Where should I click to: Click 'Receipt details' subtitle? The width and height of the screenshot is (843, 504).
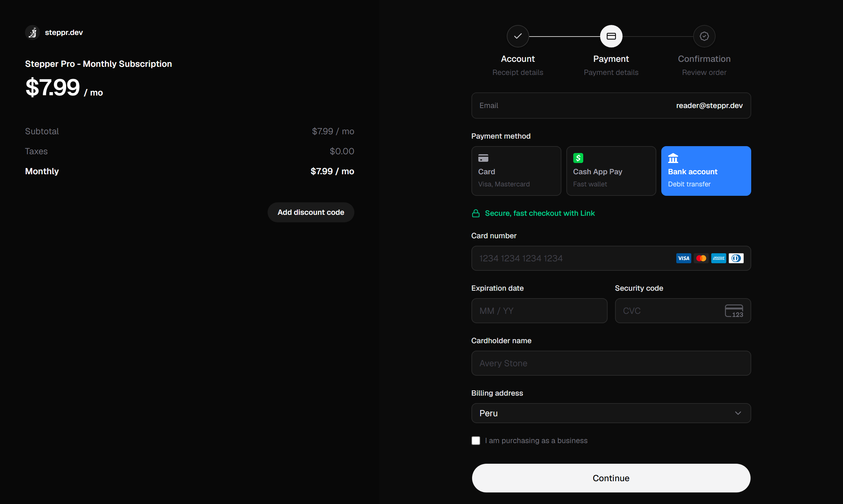[x=518, y=72]
